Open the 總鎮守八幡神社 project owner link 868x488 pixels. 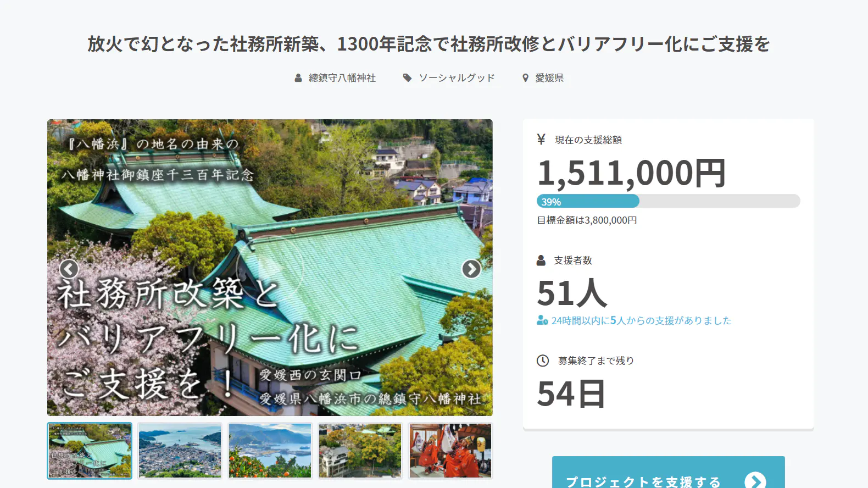pos(342,78)
